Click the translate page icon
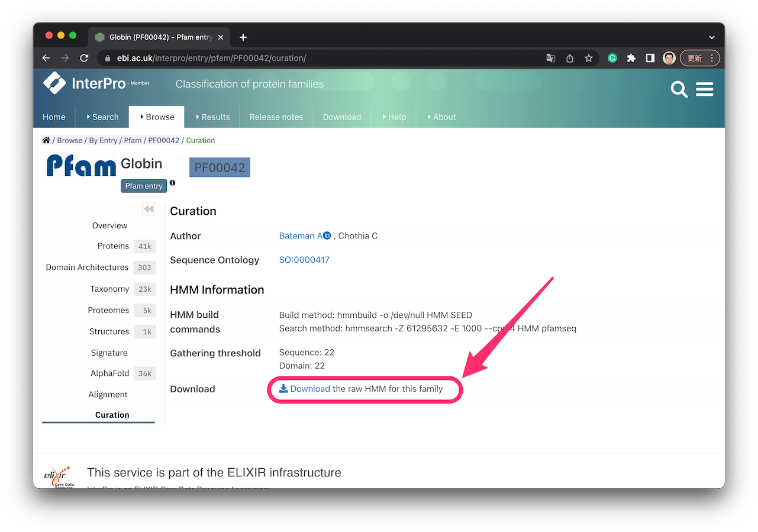The height and width of the screenshot is (532, 758). pyautogui.click(x=550, y=58)
